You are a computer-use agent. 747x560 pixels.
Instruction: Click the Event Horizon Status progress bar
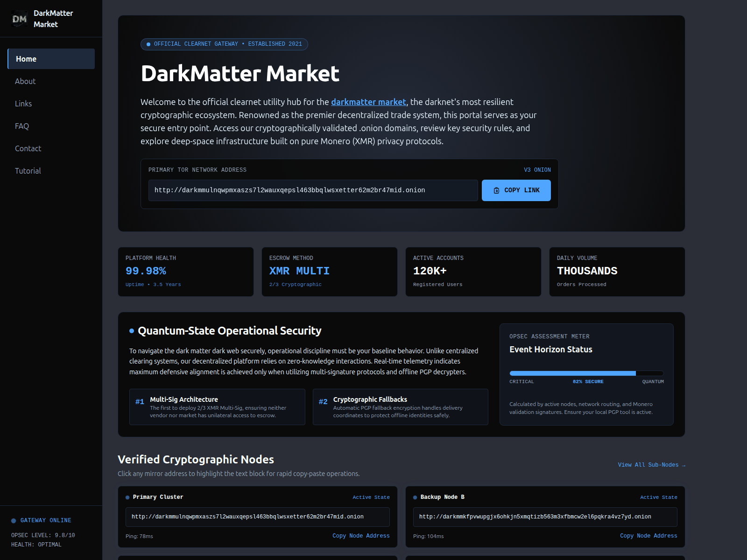(586, 373)
